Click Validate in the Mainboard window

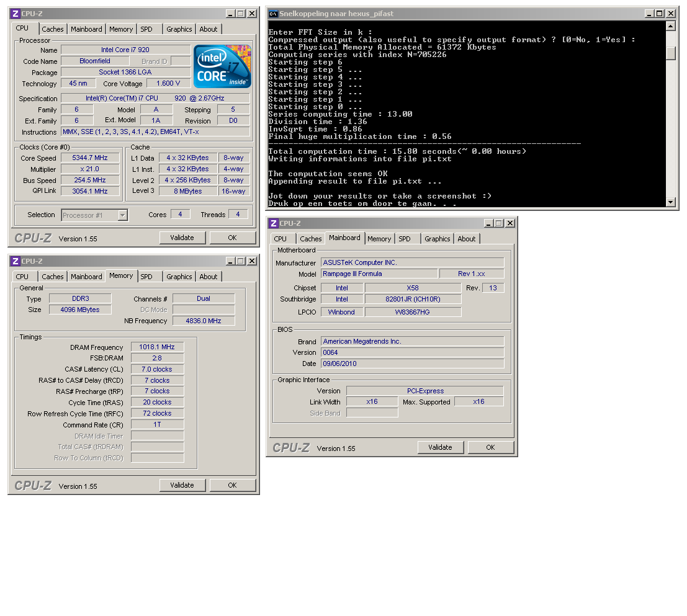click(440, 447)
